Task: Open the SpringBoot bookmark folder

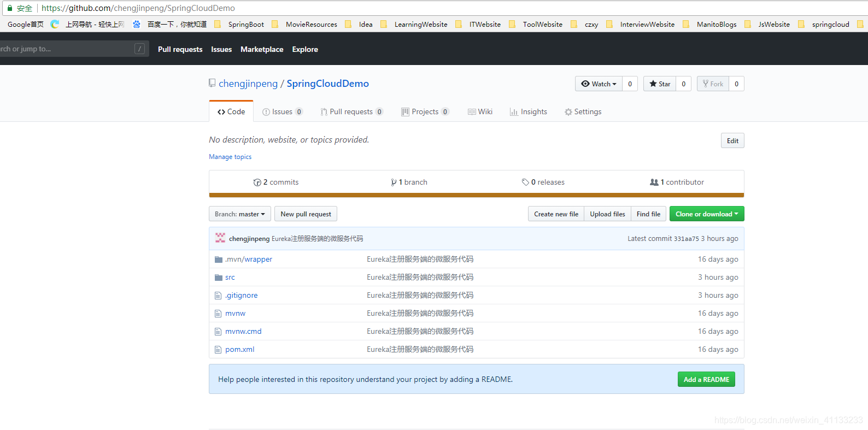Action: pos(239,24)
